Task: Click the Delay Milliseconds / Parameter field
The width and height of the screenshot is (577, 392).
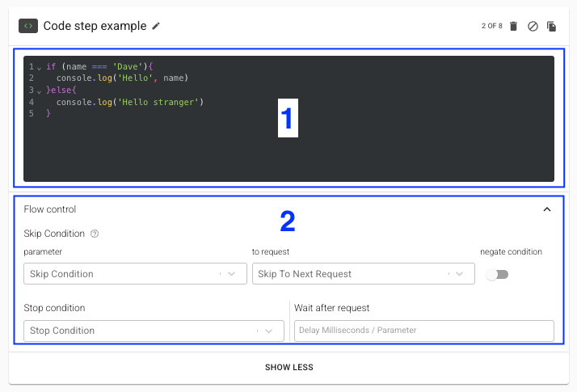Action: (423, 331)
